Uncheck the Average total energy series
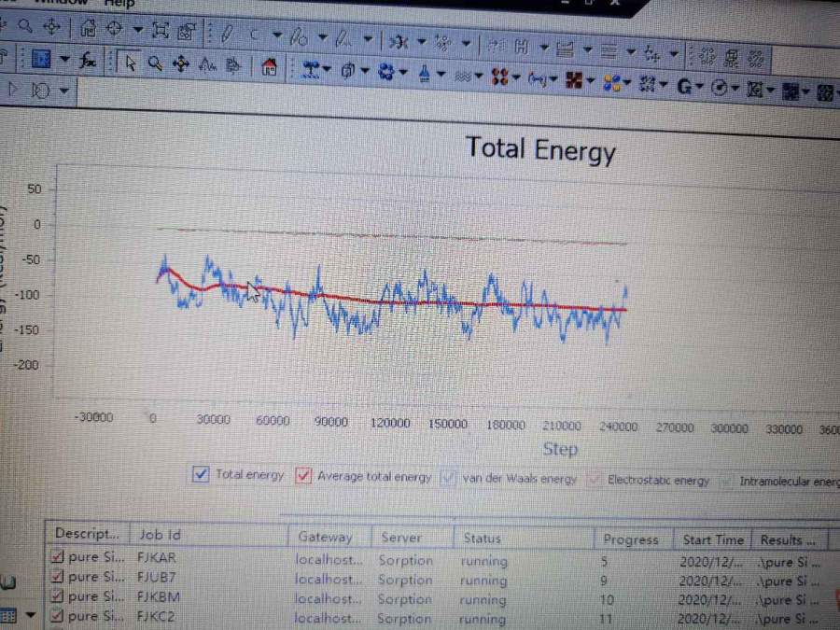840x630 pixels. point(303,476)
